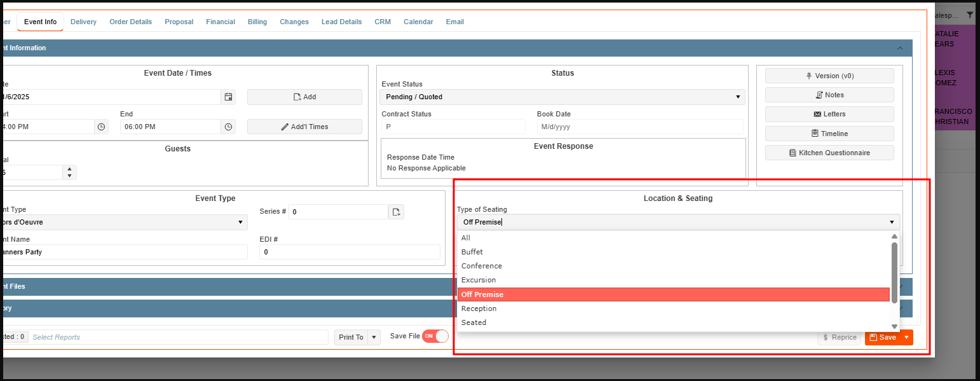Image resolution: width=980 pixels, height=381 pixels.
Task: Open the Print To dropdown arrow
Action: (x=374, y=337)
